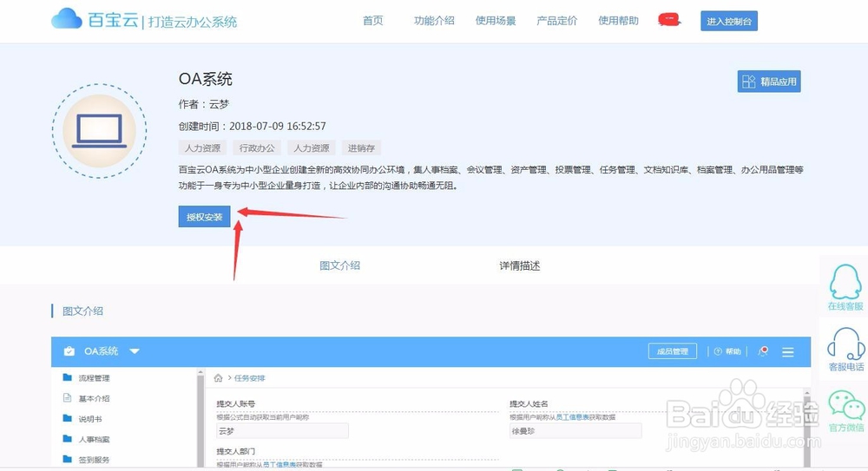Click the 精品应用 grid icon
The height and width of the screenshot is (471, 868).
(748, 82)
